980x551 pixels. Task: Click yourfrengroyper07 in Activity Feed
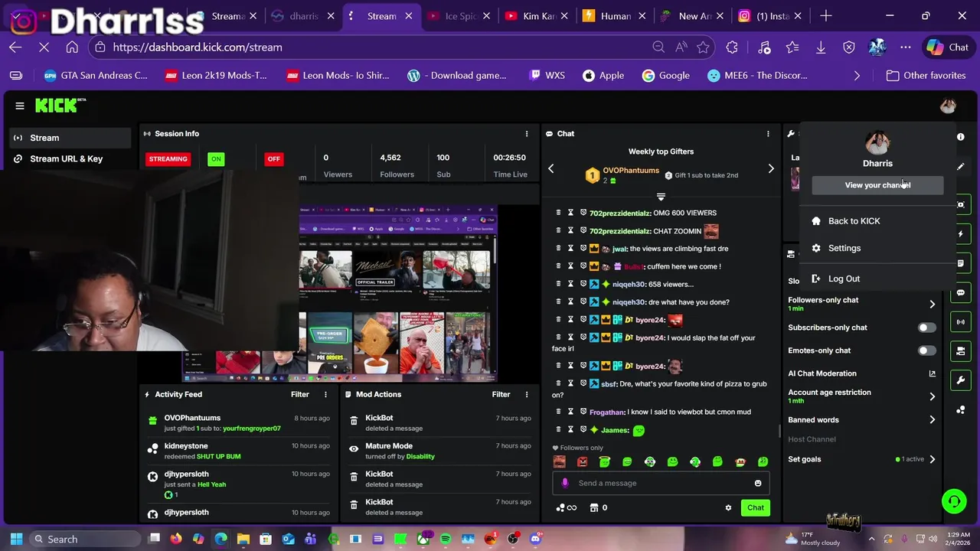[251, 429]
